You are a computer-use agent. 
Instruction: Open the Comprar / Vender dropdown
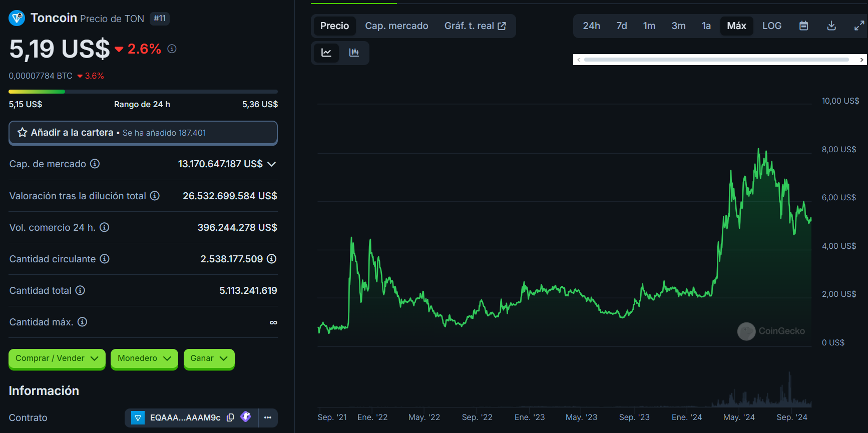57,358
